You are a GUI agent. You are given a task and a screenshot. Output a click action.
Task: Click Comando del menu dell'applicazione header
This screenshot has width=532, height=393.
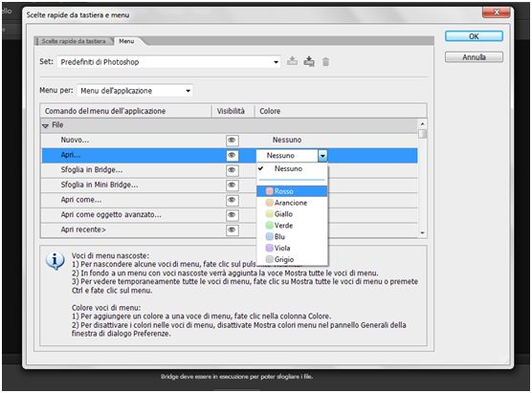(x=126, y=111)
